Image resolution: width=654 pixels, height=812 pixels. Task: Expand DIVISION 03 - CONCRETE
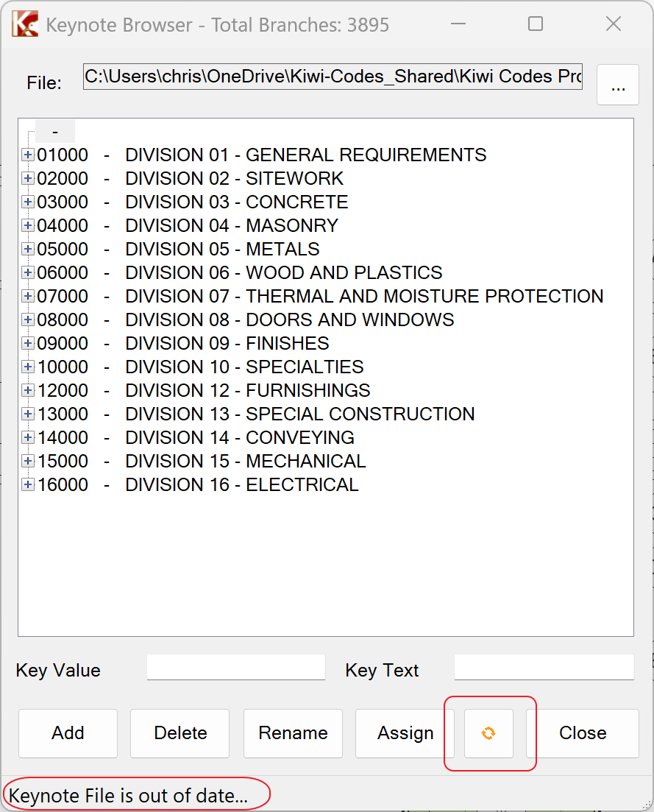tap(27, 202)
